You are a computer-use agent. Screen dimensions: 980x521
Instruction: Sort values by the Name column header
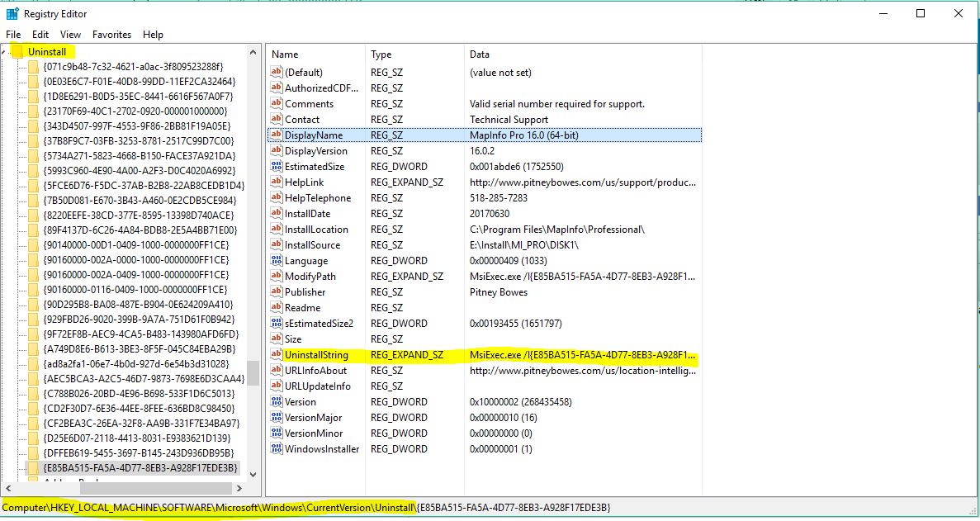(285, 54)
